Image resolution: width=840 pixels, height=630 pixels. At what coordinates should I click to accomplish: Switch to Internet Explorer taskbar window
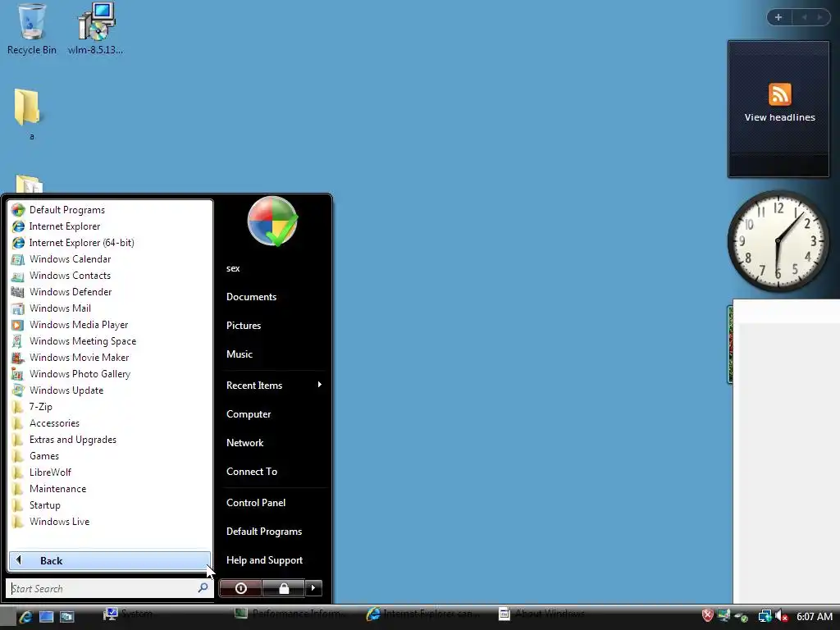[427, 614]
